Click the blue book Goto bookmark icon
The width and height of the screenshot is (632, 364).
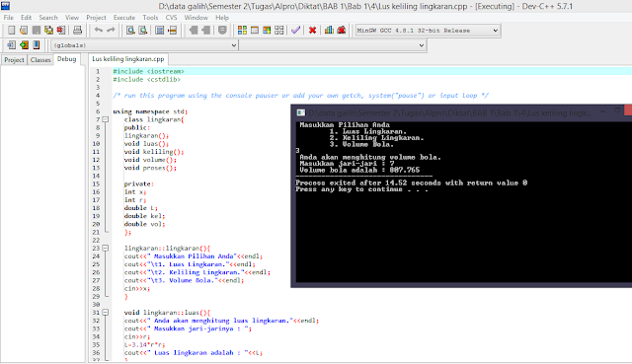pos(37,45)
